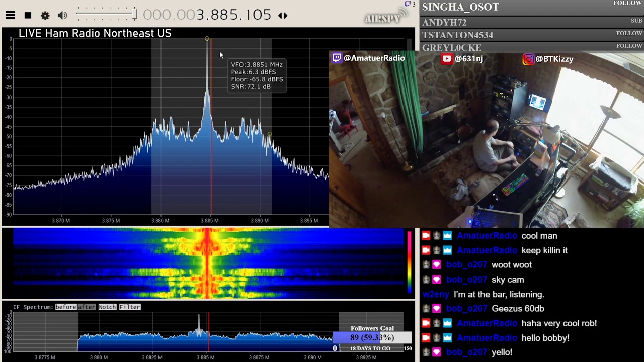Click the robot badge on 'cool man' message
Image resolution: width=644 pixels, height=362 pixels.
(437, 236)
